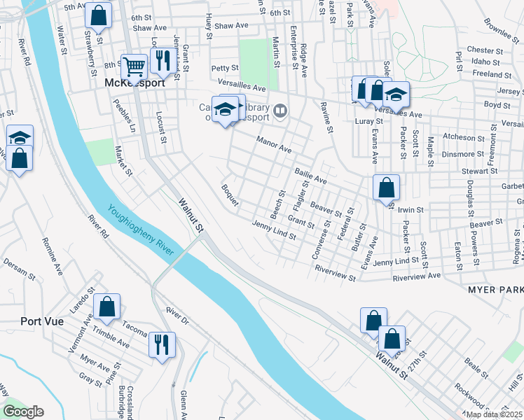Select the restaurant marker near 8th St
The height and width of the screenshot is (420, 524).
tap(163, 62)
